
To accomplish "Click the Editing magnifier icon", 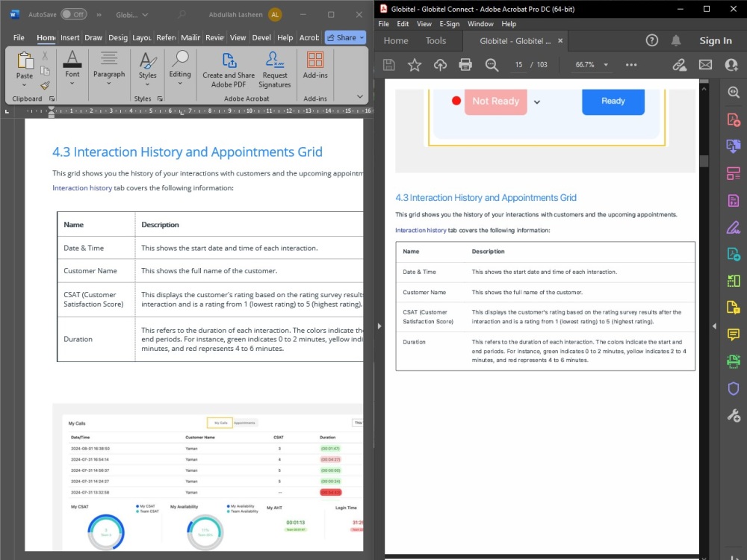I will pyautogui.click(x=180, y=59).
